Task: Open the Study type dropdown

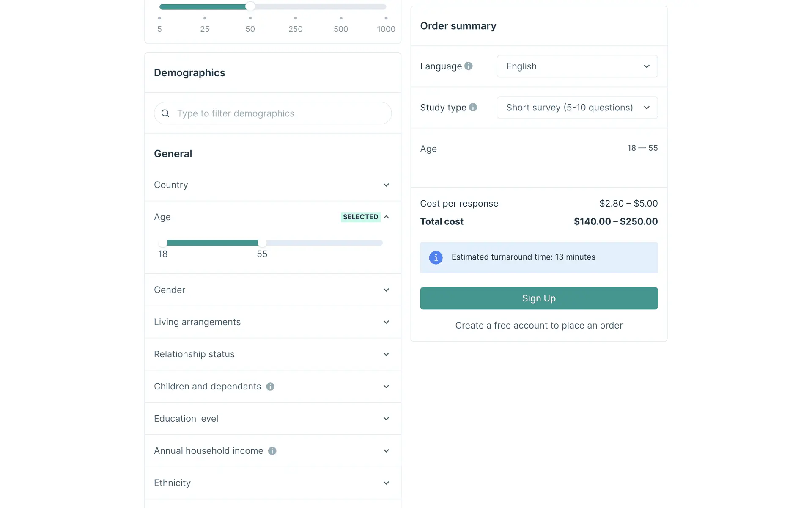Action: [x=577, y=108]
